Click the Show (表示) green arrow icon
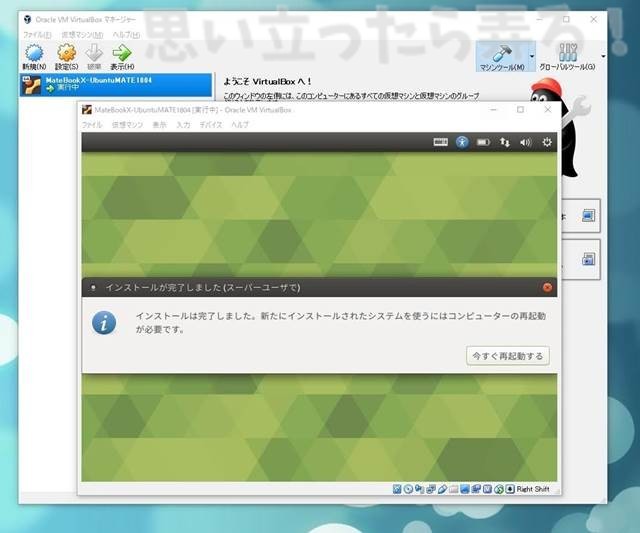Screen dimensions: 640x533 coord(122,53)
